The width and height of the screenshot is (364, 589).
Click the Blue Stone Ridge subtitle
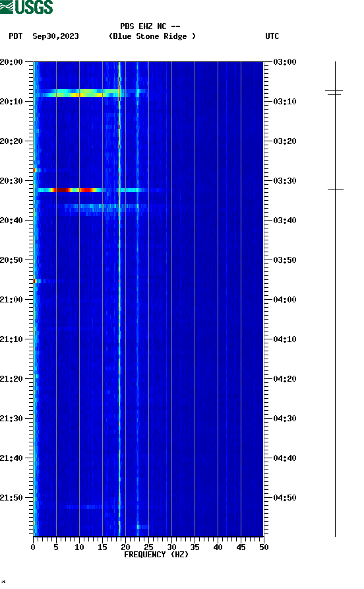[152, 36]
